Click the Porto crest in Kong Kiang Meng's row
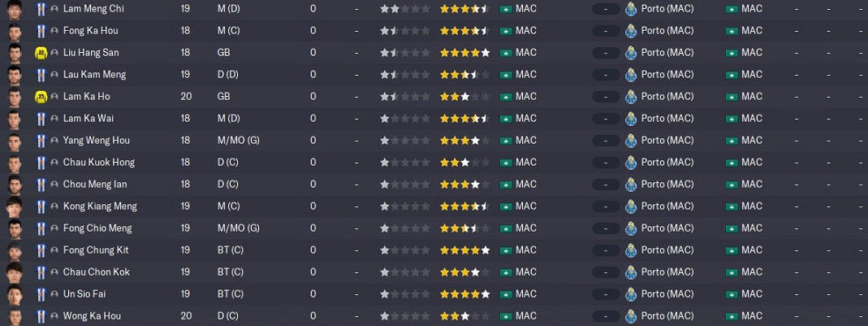This screenshot has height=326, width=868. (631, 206)
